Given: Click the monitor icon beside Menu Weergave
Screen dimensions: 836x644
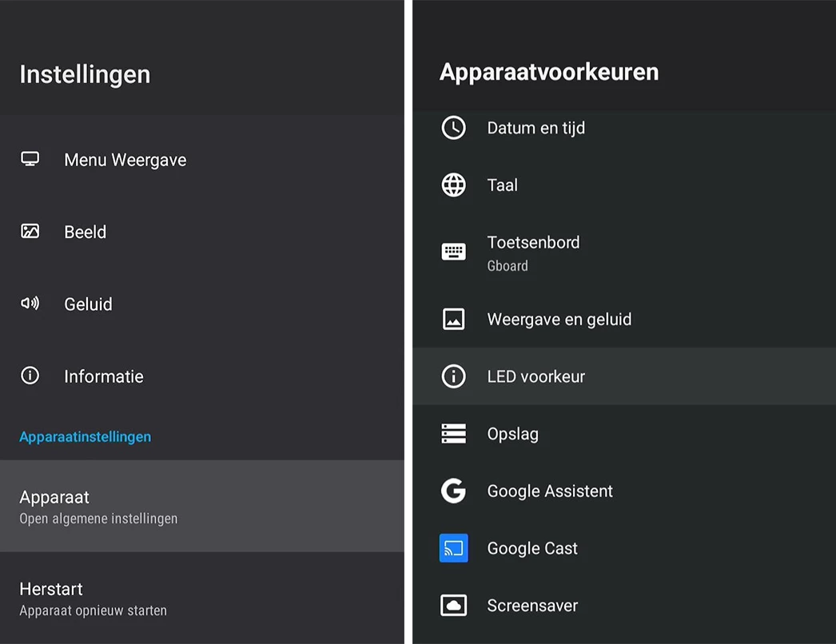Looking at the screenshot, I should (30, 159).
